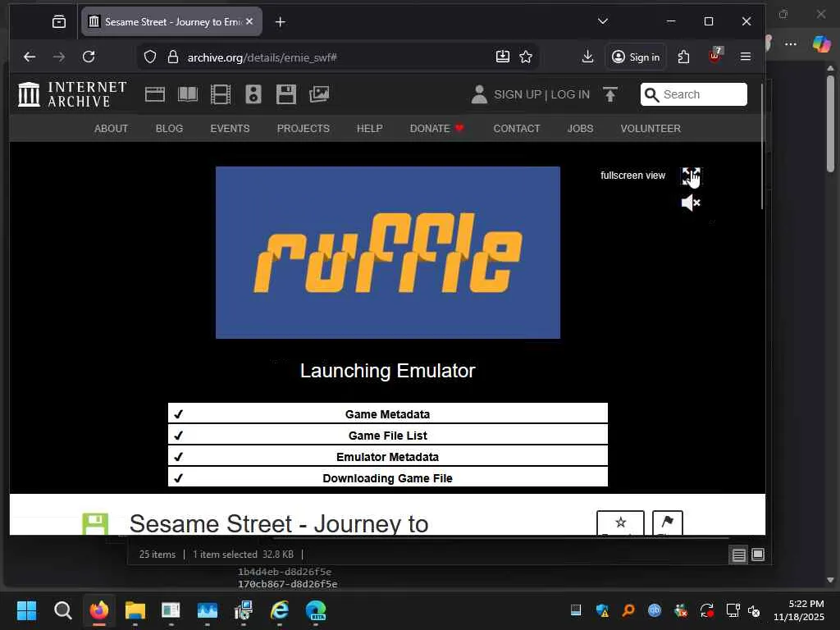Open Firefox hamburger application menu
The width and height of the screenshot is (840, 630).
(745, 57)
